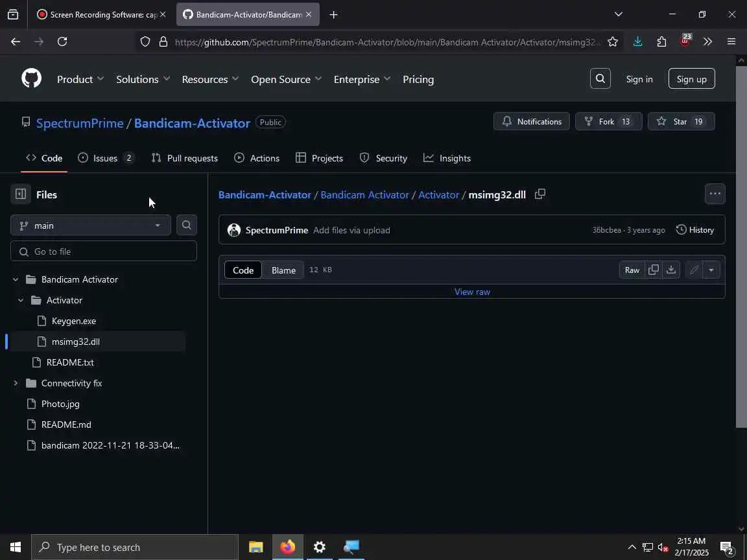747x560 pixels.
Task: Open the notification center icon
Action: (727, 548)
